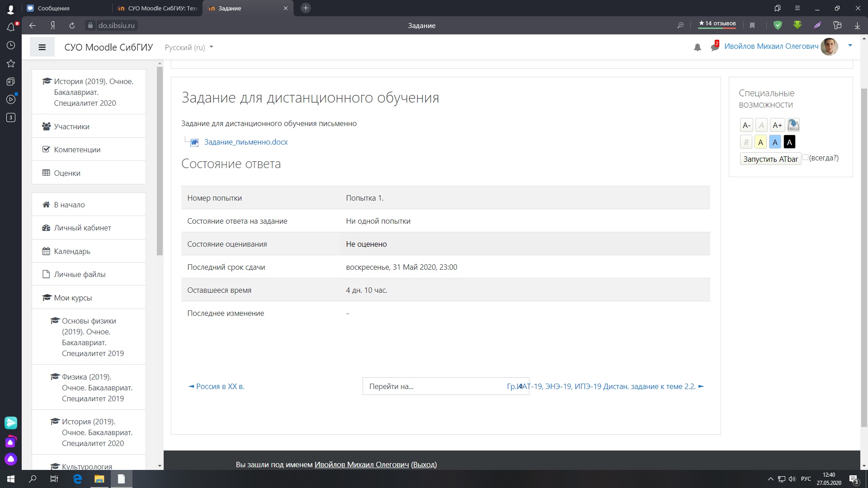Viewport: 868px width, 488px height.
Task: Toggle the hamburger side menu button
Action: [x=42, y=47]
